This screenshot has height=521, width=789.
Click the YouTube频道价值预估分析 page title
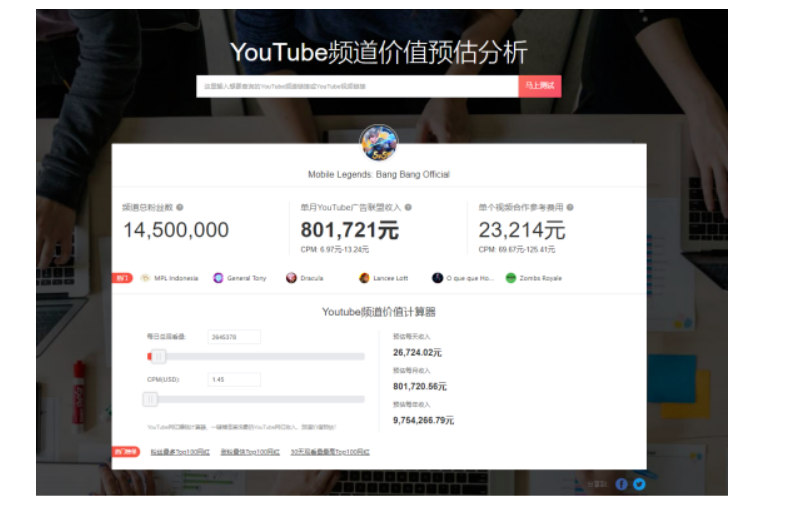pyautogui.click(x=379, y=52)
